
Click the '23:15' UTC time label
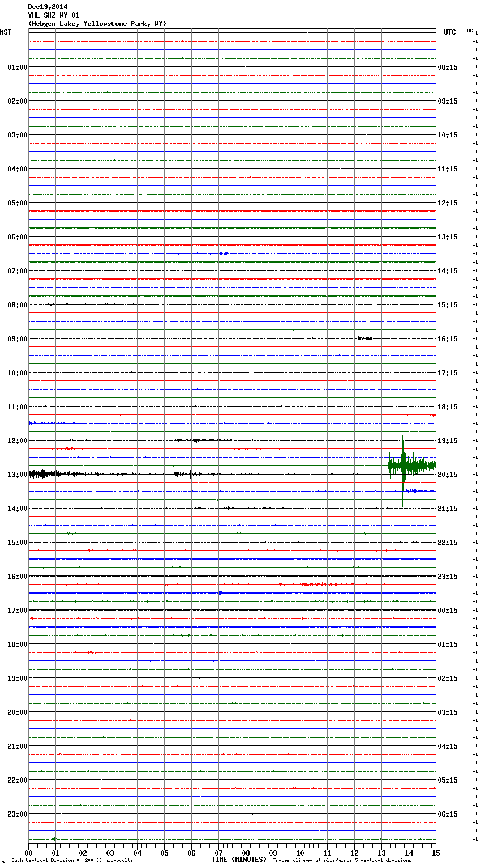tap(448, 577)
